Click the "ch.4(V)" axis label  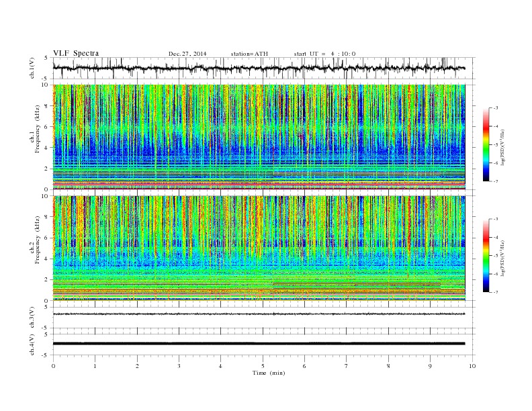[32, 345]
